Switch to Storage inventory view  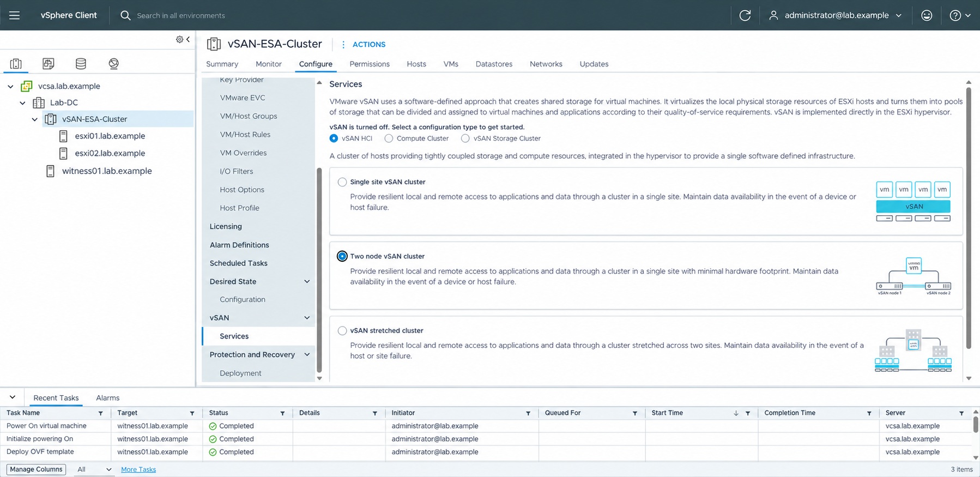[x=81, y=64]
